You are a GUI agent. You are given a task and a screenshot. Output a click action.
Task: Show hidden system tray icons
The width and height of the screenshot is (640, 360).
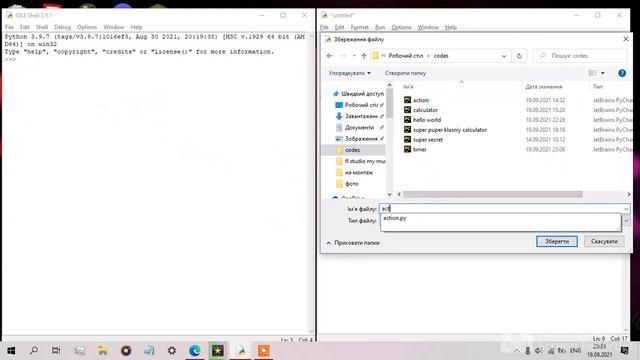tap(516, 351)
